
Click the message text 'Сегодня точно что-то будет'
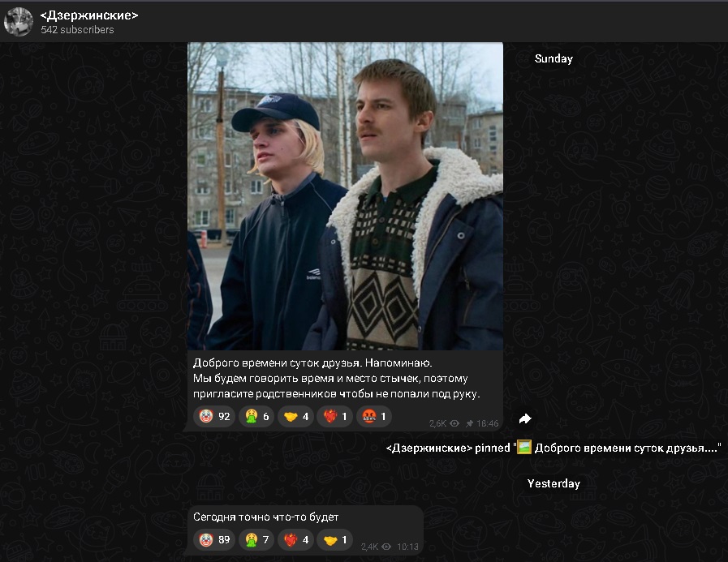coord(265,517)
